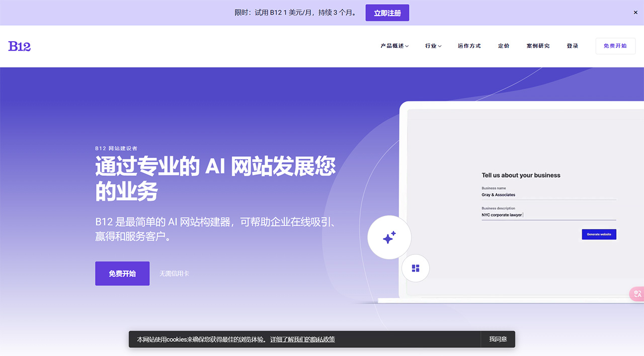This screenshot has height=356, width=644.
Task: Click the B12 logo
Action: coord(19,46)
